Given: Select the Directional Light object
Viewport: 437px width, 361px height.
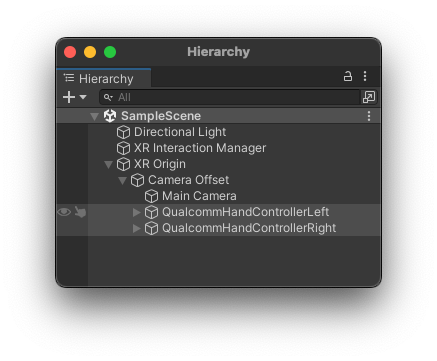Looking at the screenshot, I should [180, 132].
